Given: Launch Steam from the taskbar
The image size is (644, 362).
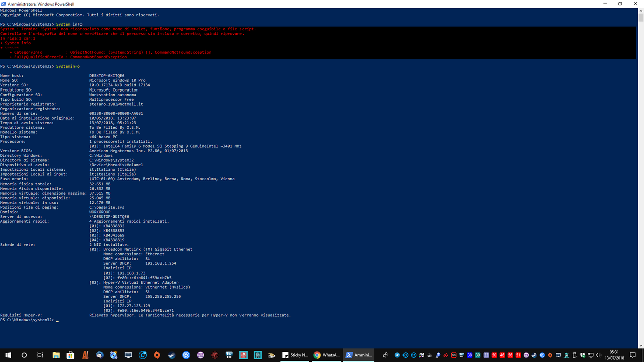Looking at the screenshot, I should [x=172, y=355].
